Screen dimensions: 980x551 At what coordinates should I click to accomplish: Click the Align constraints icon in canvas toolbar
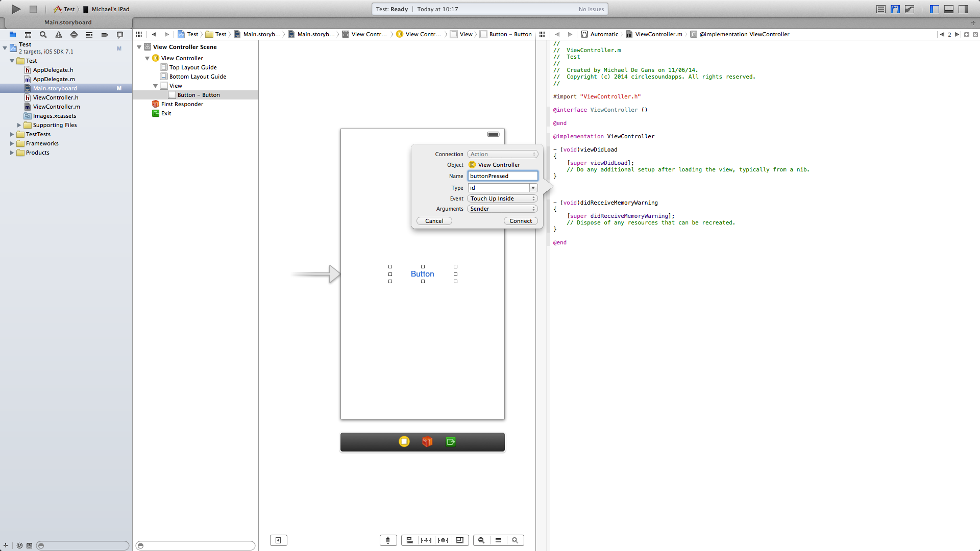[409, 540]
